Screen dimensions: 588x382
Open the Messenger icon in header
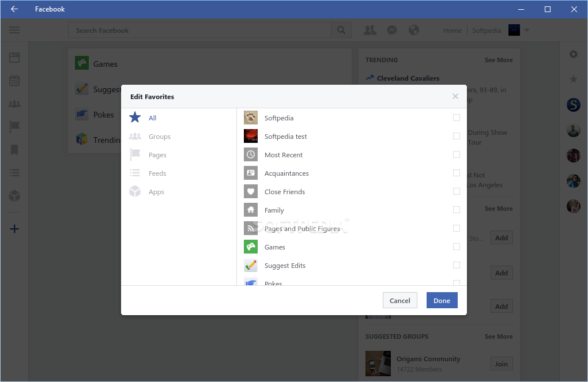point(392,30)
